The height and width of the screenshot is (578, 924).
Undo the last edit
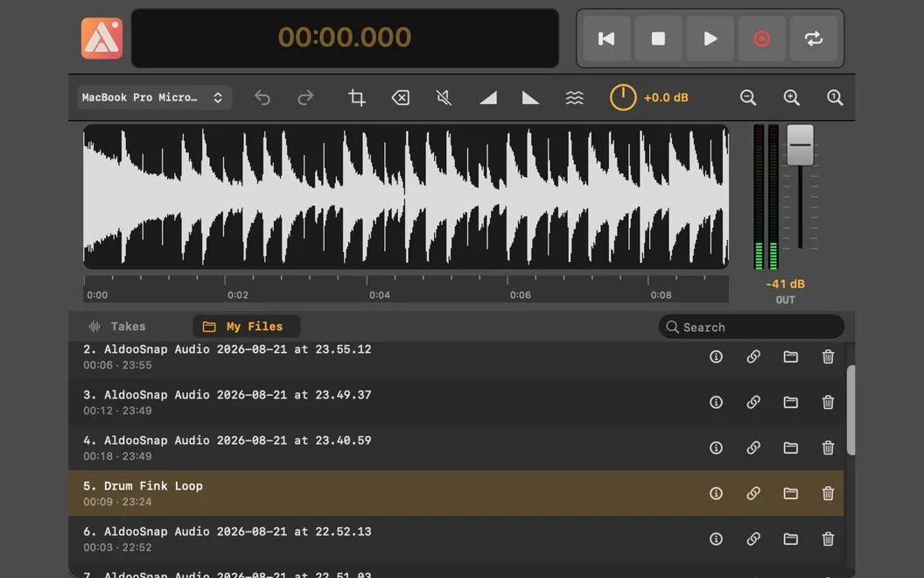point(262,97)
